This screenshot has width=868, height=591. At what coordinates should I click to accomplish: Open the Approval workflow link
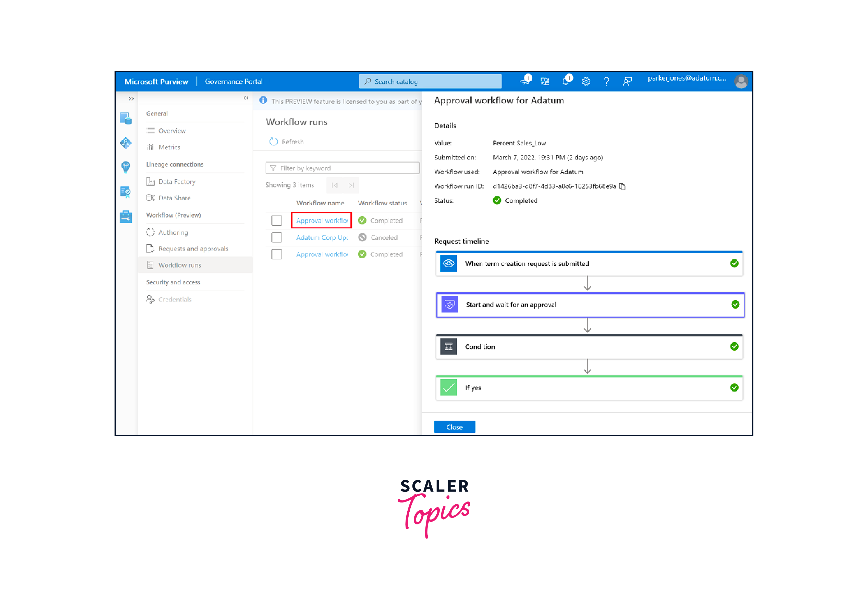321,220
